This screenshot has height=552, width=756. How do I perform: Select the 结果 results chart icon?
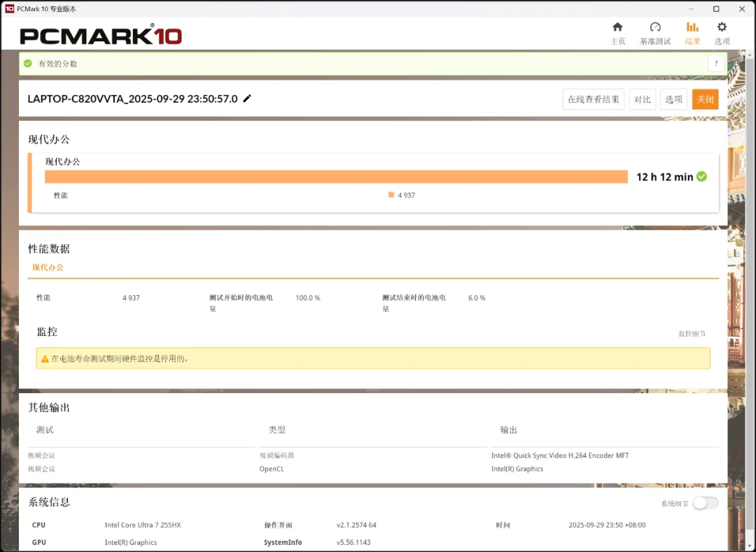tap(692, 27)
